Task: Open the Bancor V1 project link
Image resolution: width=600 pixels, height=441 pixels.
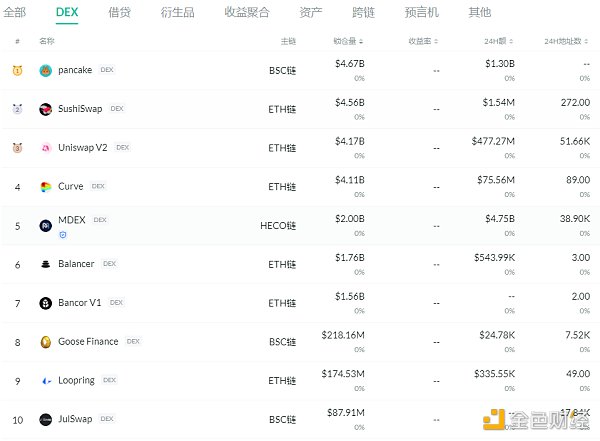Action: [x=80, y=303]
